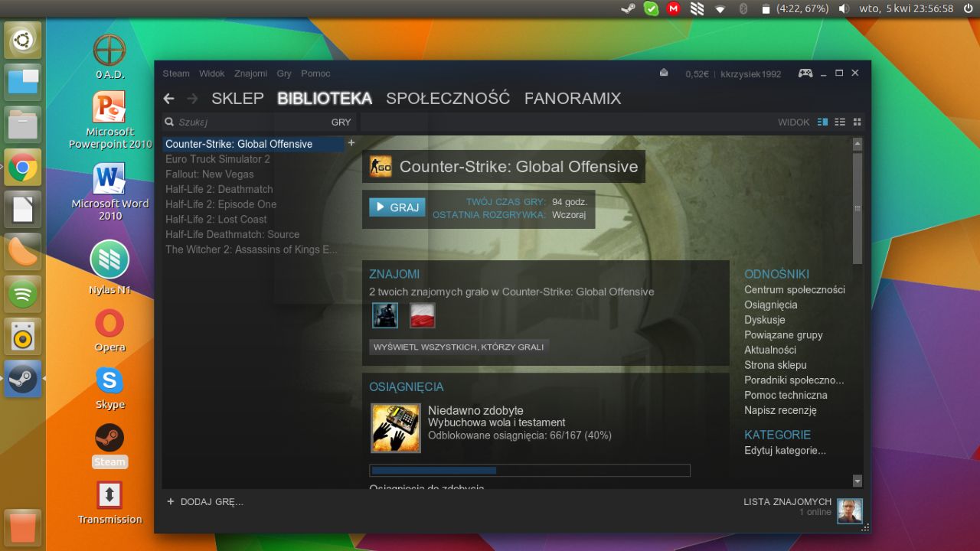Viewport: 980px width, 551px height.
Task: Select the detail view icon
Action: pyautogui.click(x=823, y=122)
